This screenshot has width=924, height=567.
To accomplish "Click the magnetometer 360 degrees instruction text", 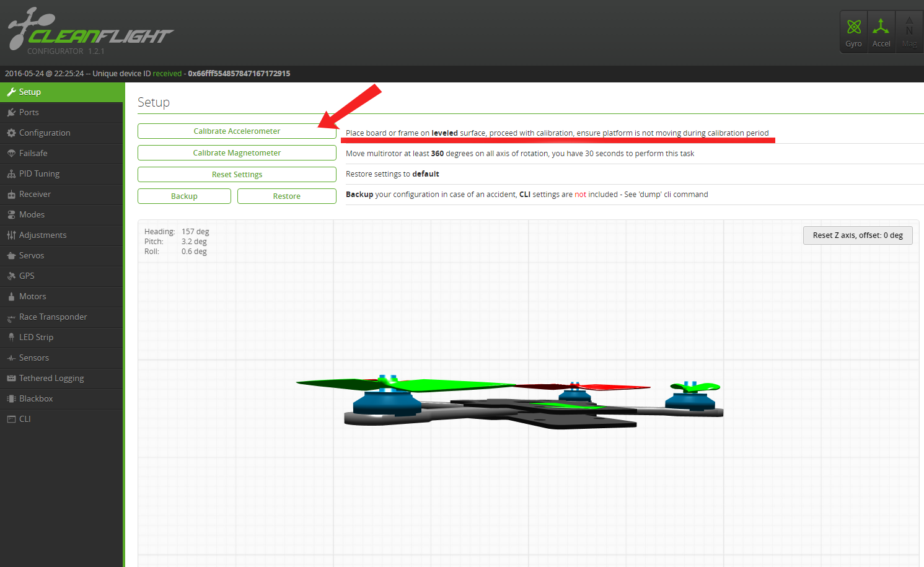I will click(520, 154).
